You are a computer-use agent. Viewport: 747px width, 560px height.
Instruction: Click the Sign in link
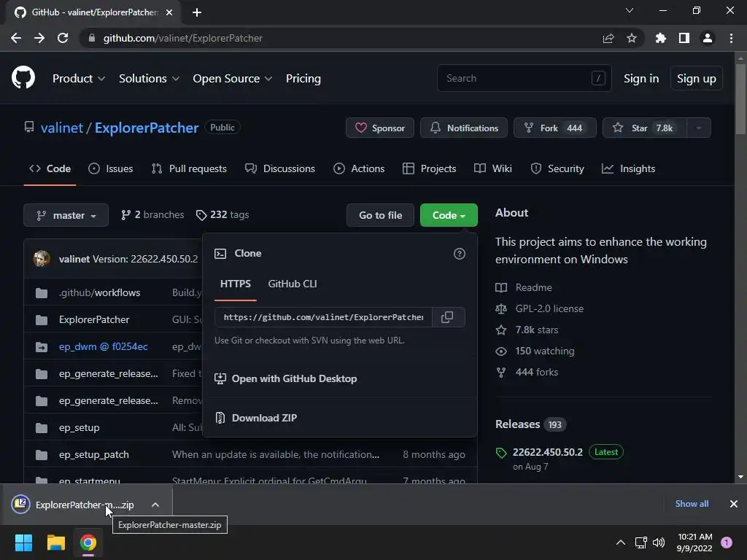pyautogui.click(x=641, y=79)
